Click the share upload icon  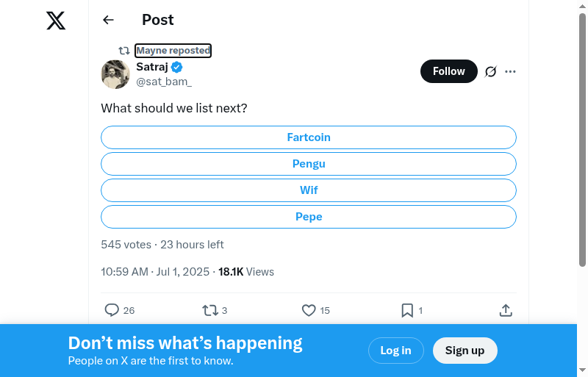coord(506,310)
